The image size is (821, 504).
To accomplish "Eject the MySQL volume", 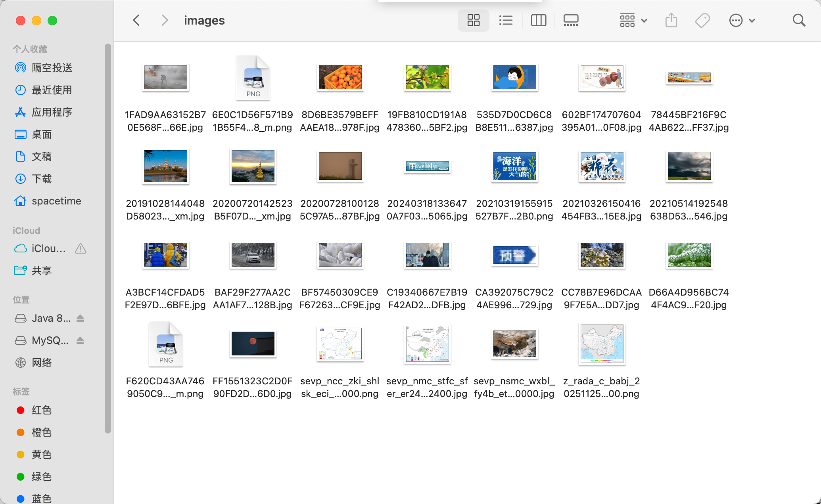I will point(80,340).
